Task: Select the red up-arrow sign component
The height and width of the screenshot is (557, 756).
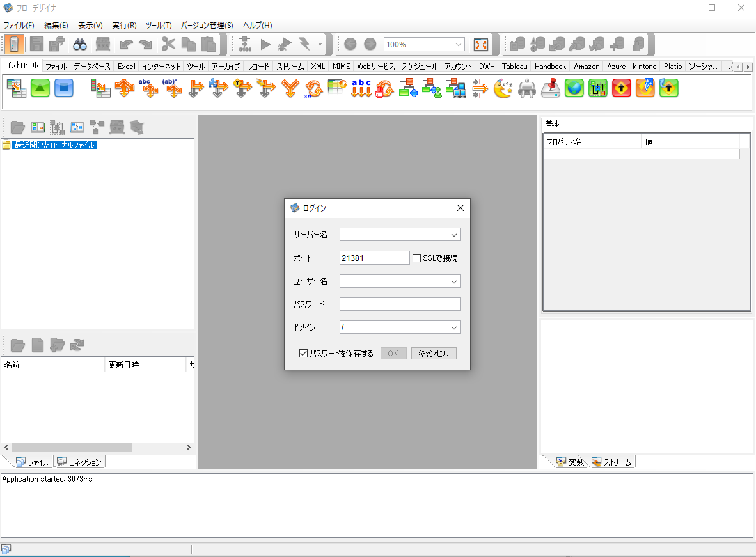Action: (622, 88)
